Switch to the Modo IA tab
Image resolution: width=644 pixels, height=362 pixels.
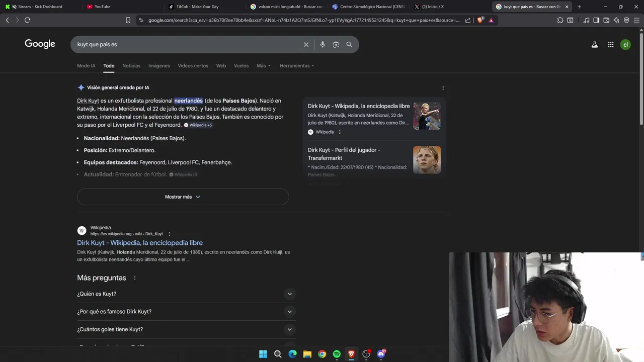pyautogui.click(x=86, y=66)
